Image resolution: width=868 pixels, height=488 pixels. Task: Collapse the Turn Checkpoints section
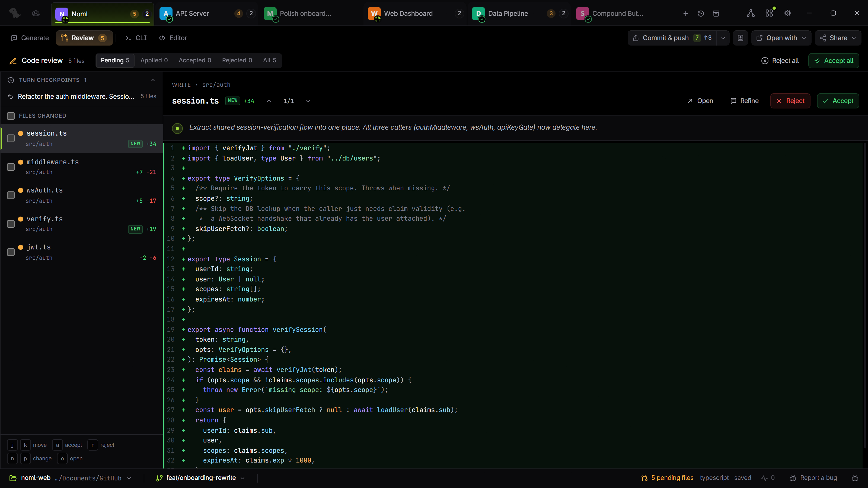tap(153, 80)
